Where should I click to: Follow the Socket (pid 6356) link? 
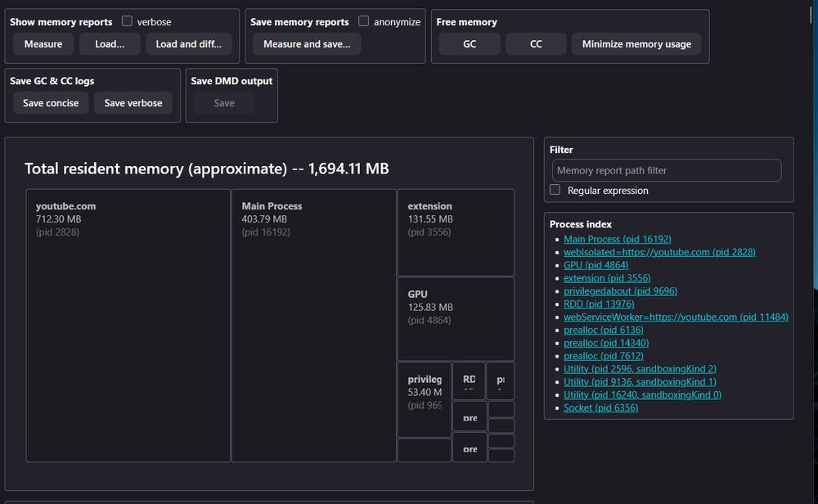(600, 407)
